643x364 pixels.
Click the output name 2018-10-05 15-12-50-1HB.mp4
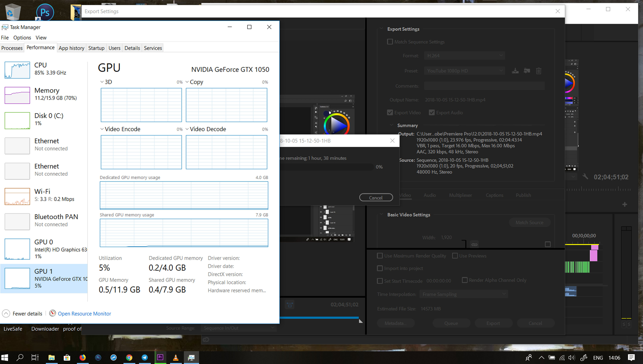(455, 99)
